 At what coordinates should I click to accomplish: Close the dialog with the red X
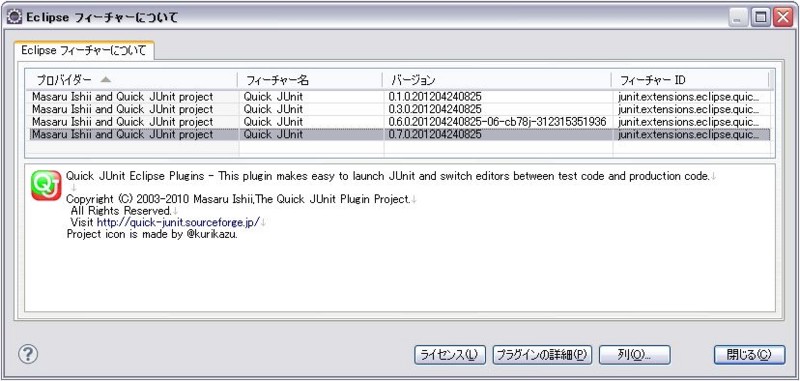(782, 18)
